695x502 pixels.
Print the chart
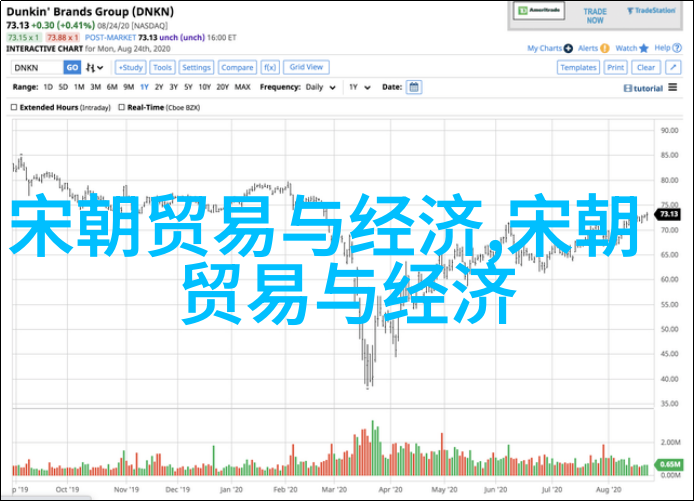coord(616,67)
